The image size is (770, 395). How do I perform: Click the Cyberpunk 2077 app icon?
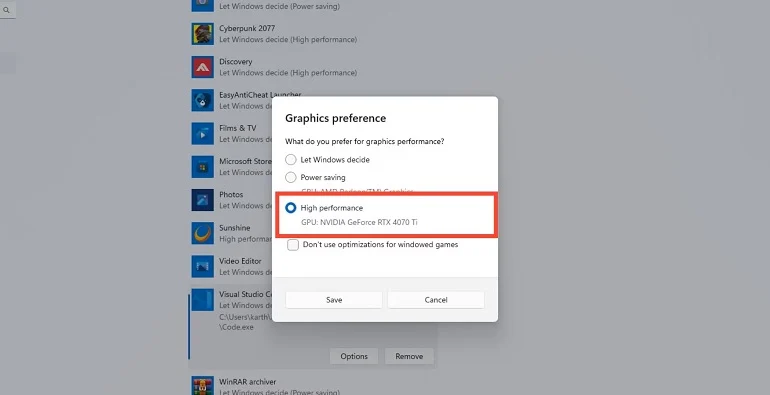pyautogui.click(x=202, y=34)
